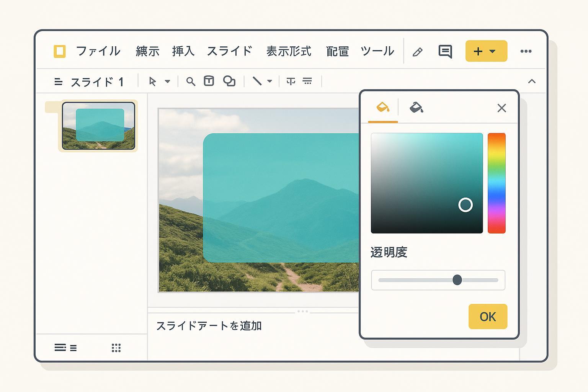Select the text box tool icon

pos(209,81)
